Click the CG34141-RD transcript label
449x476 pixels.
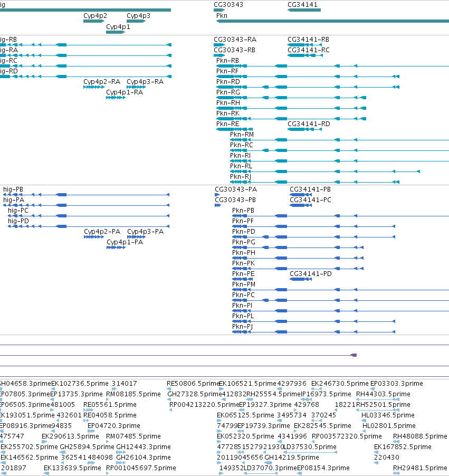pos(309,124)
